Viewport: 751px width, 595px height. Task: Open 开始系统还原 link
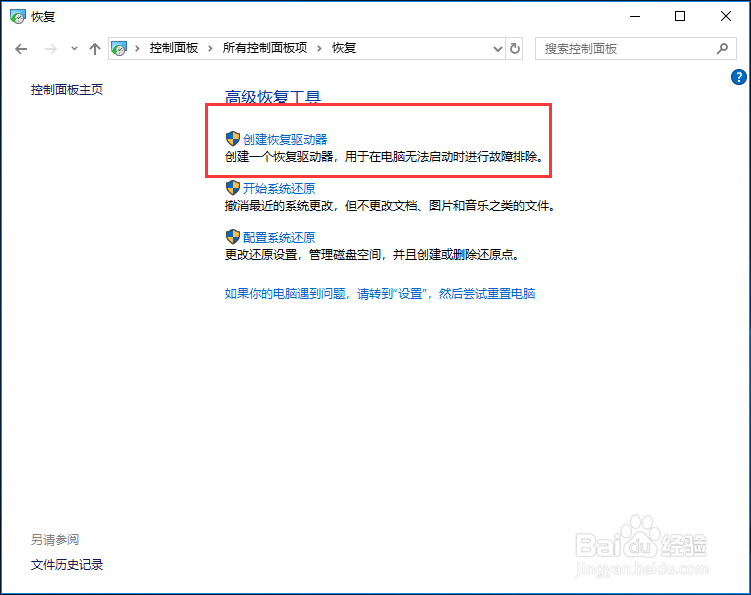279,188
